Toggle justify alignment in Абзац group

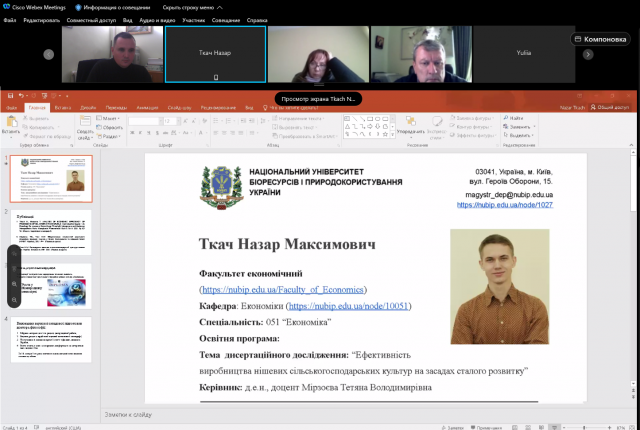(241, 133)
